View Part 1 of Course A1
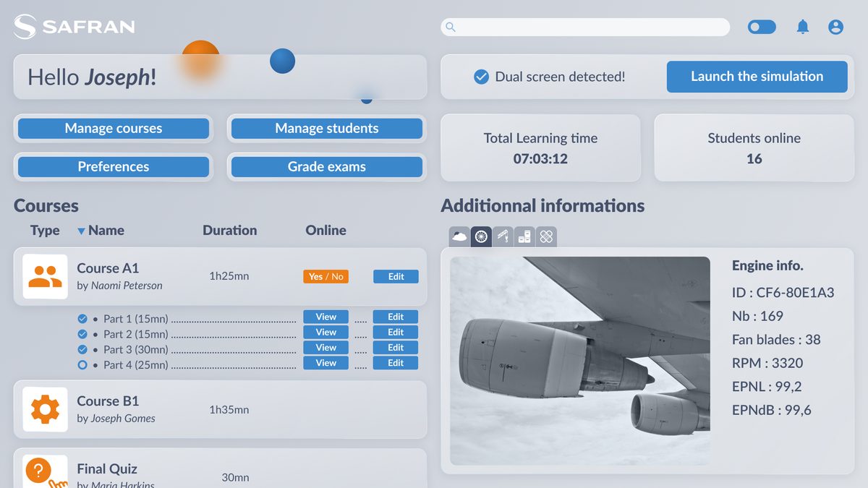The image size is (868, 488). (325, 317)
